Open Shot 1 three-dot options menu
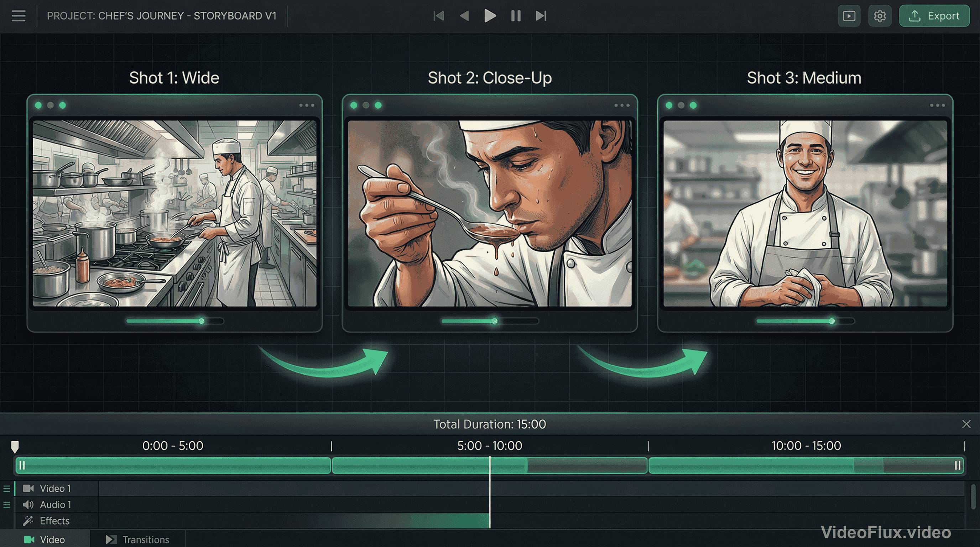The height and width of the screenshot is (547, 980). [x=307, y=105]
